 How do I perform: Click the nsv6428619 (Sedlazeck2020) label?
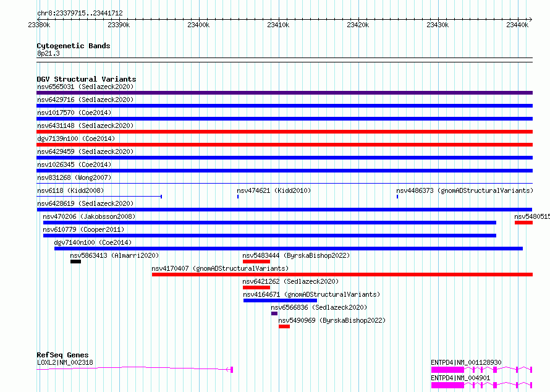85,203
